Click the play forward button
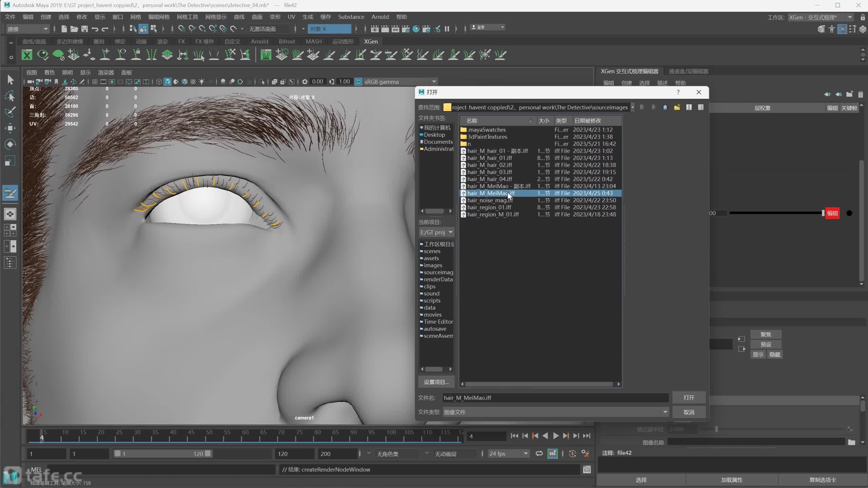The height and width of the screenshot is (488, 868). coord(556,436)
